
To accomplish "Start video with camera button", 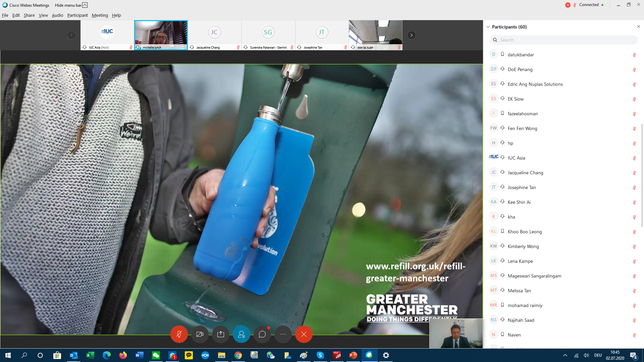I will pyautogui.click(x=200, y=334).
